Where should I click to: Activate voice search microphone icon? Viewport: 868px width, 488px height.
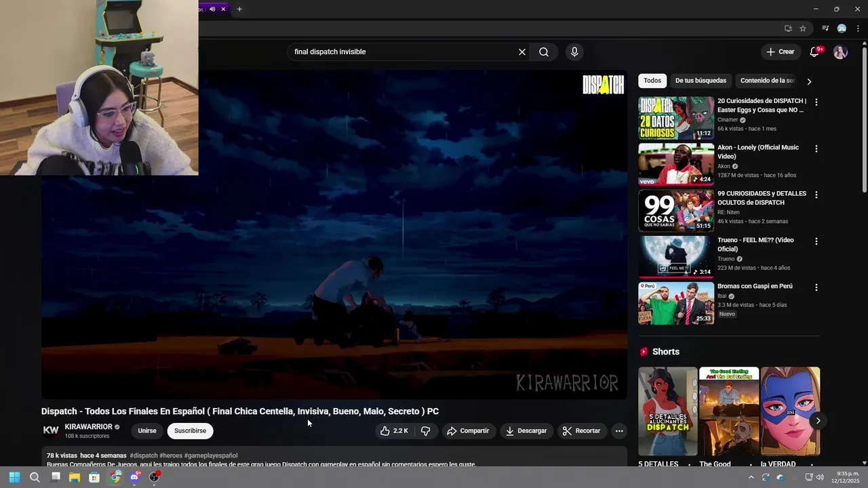[x=574, y=52]
